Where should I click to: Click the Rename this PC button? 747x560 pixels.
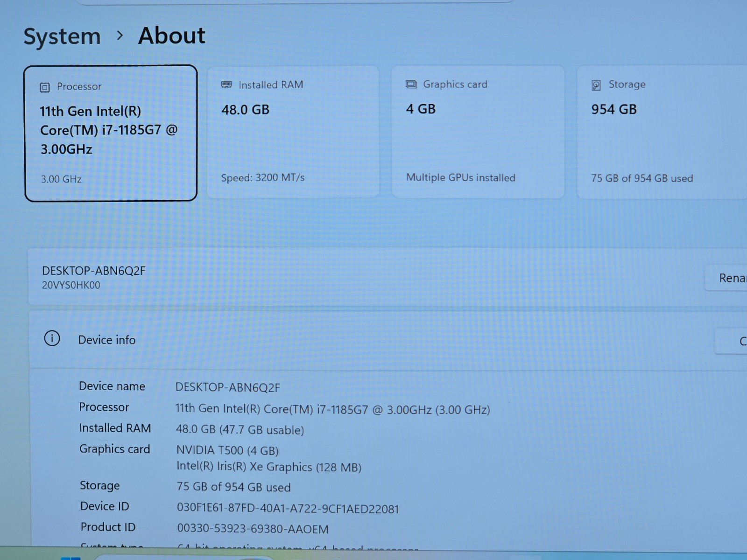coord(726,278)
